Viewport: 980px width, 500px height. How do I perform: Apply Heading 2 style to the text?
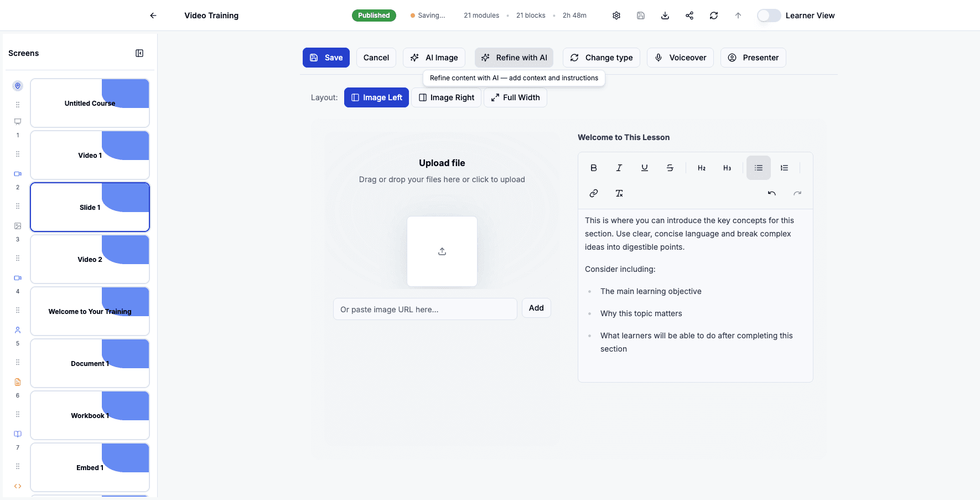point(701,167)
